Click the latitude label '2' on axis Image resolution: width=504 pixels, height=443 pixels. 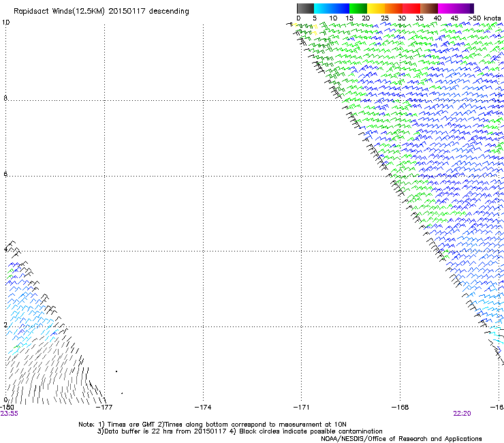click(5, 324)
